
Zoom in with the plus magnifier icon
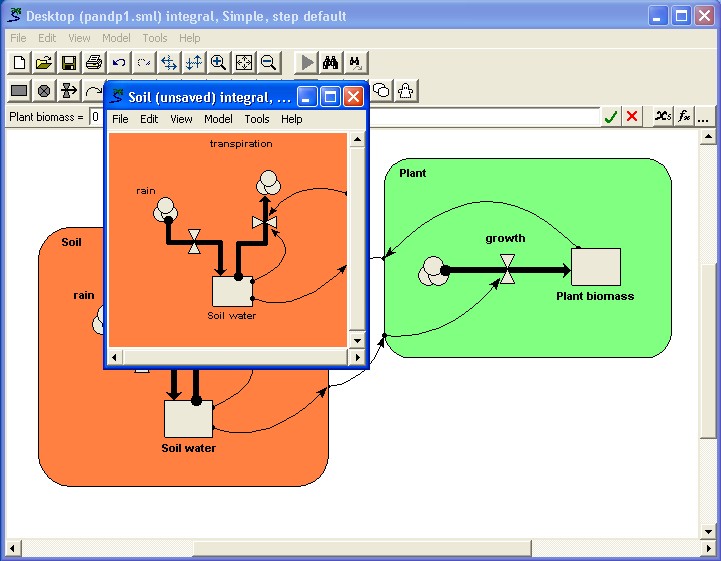218,63
